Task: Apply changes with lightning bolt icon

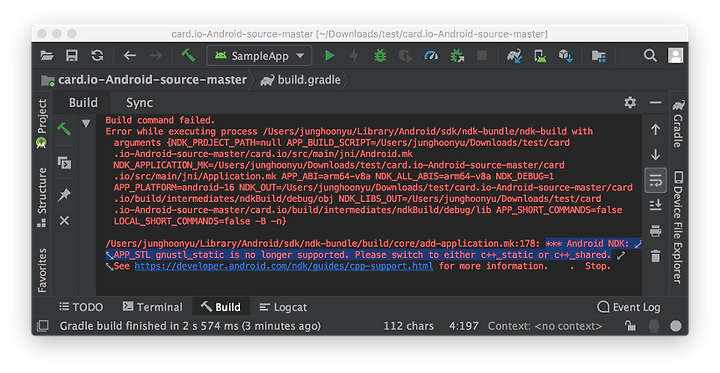Action: click(354, 56)
